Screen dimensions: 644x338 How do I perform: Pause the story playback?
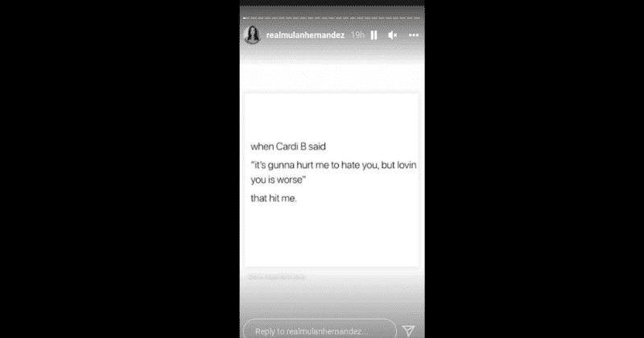coord(374,35)
